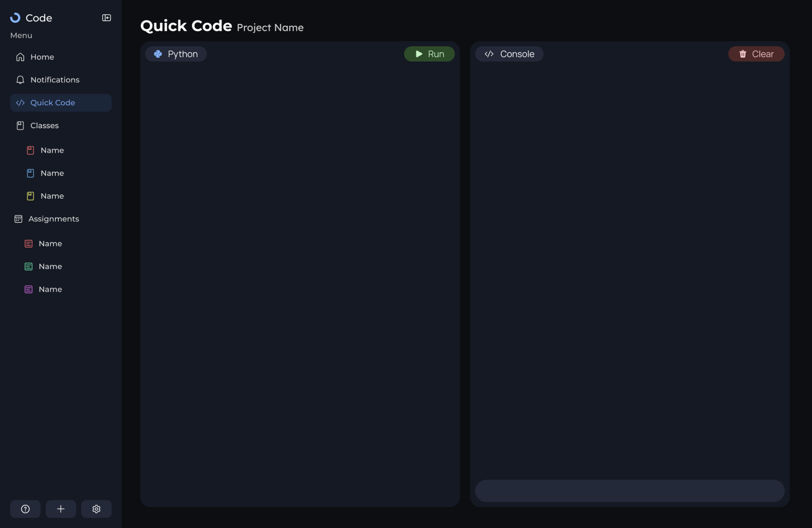
Task: Open settings with the gear icon
Action: 96,509
